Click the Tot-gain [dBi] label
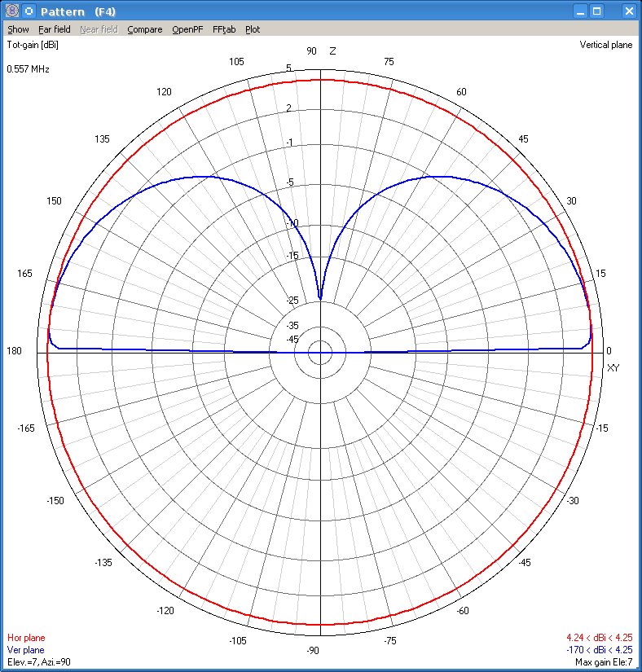 pos(33,45)
